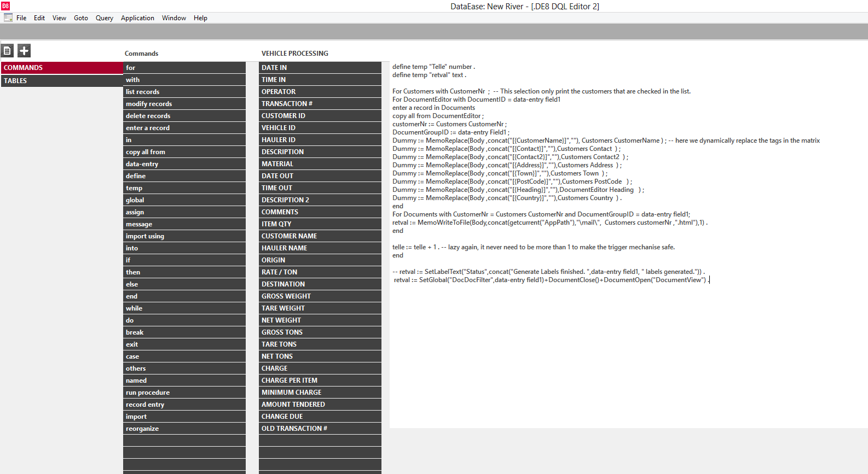
Task: Select the CUSTOMER ID field
Action: point(320,116)
